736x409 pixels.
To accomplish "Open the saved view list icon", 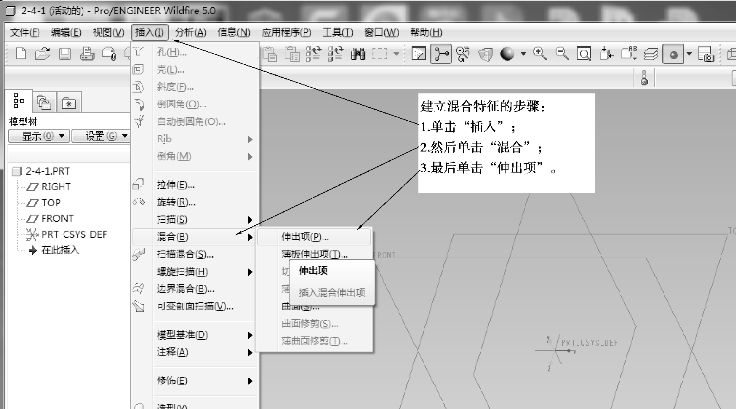I will (x=629, y=54).
